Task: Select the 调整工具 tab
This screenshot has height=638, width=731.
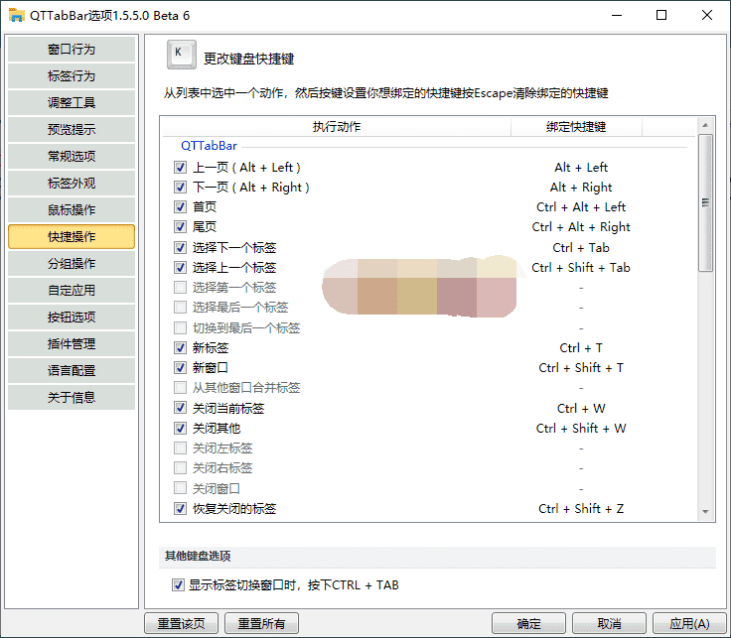Action: click(x=71, y=103)
